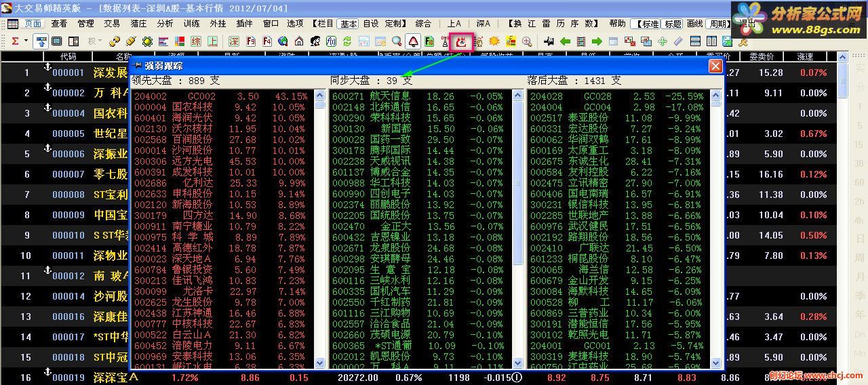The width and height of the screenshot is (868, 385).
Task: Click the blue ruler measure icon
Action: point(678,41)
